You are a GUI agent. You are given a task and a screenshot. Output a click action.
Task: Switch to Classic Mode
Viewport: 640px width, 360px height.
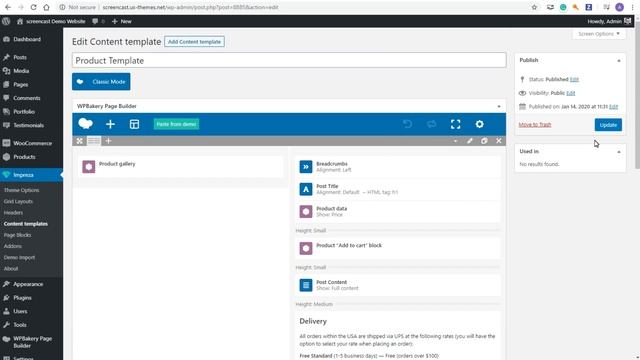point(101,82)
